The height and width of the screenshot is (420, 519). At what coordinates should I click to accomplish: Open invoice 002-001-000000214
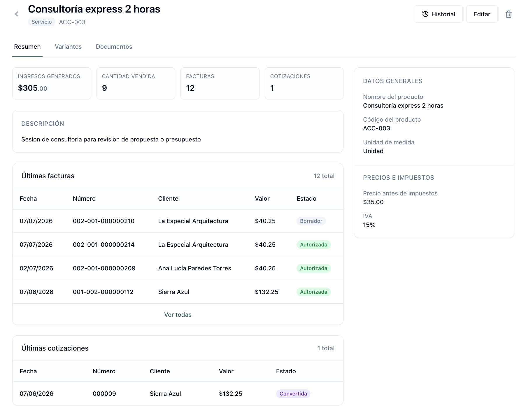pyautogui.click(x=104, y=245)
